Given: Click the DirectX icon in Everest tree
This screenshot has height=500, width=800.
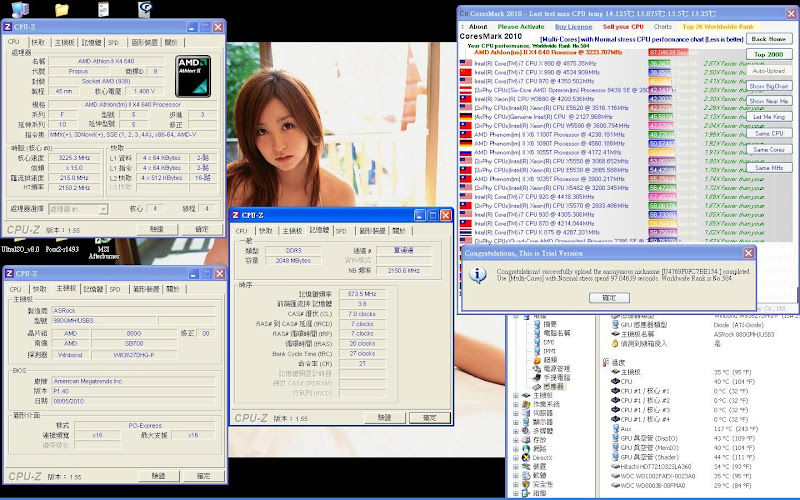Looking at the screenshot, I should 526,458.
